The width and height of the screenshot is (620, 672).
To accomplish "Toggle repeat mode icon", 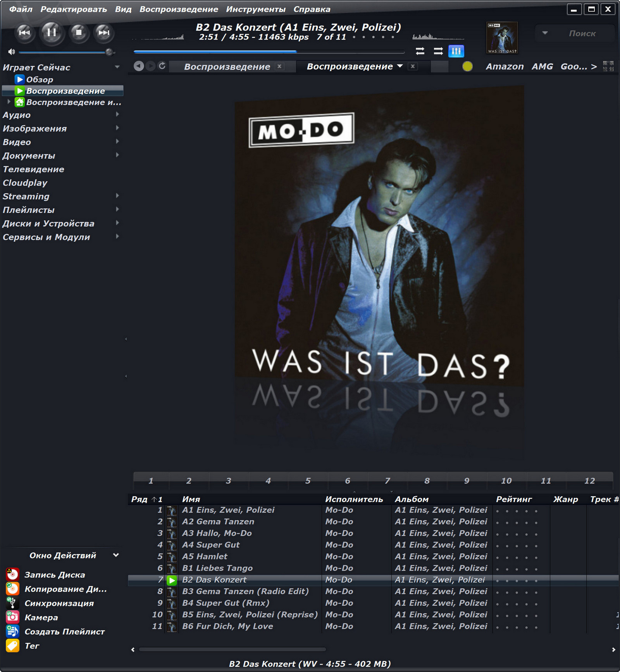I will click(420, 51).
